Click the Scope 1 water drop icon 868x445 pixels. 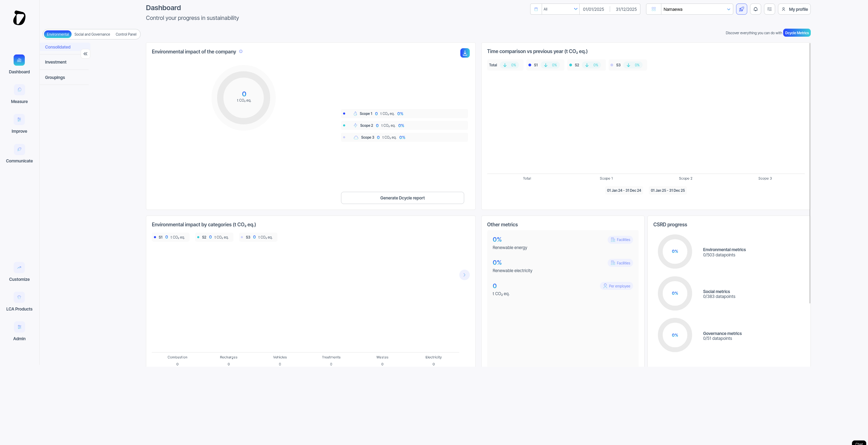[x=355, y=114]
